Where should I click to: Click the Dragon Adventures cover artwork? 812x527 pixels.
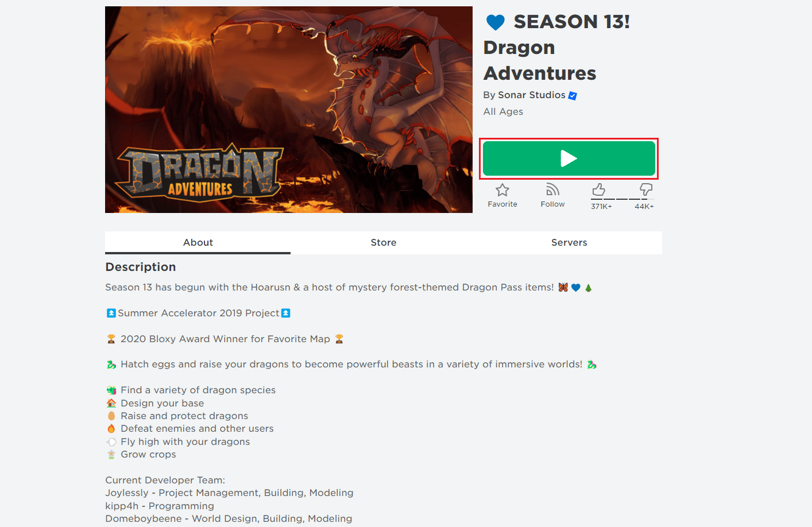pos(288,109)
